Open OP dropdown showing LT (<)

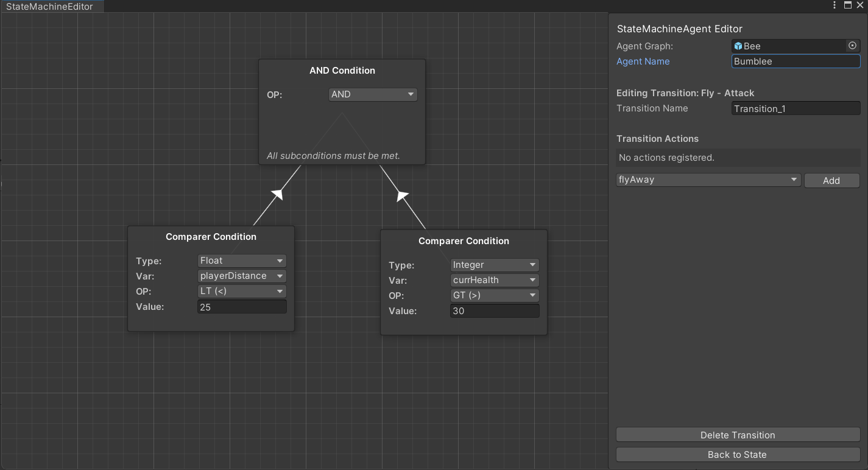[242, 291]
